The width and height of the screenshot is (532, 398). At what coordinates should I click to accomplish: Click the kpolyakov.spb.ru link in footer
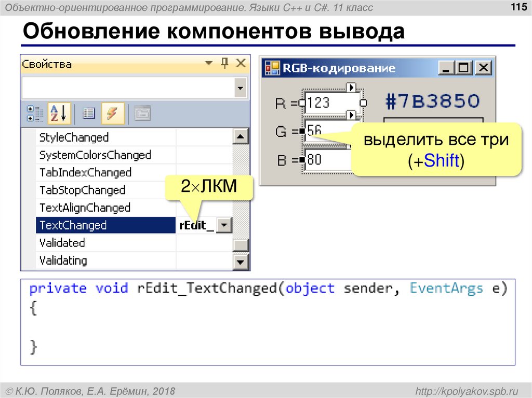[x=467, y=391]
